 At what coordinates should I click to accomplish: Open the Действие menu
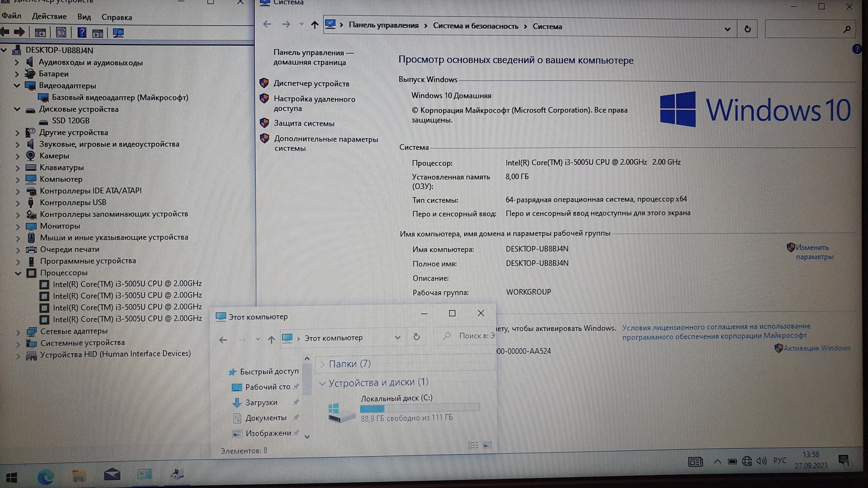(x=49, y=17)
